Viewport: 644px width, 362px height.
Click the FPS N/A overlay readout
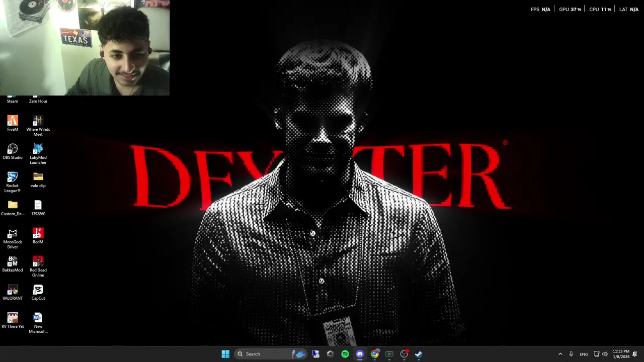(x=540, y=9)
